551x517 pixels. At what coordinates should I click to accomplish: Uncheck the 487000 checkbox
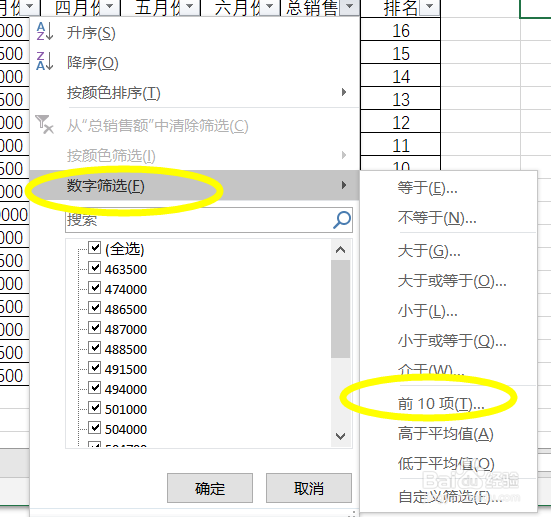tap(95, 328)
